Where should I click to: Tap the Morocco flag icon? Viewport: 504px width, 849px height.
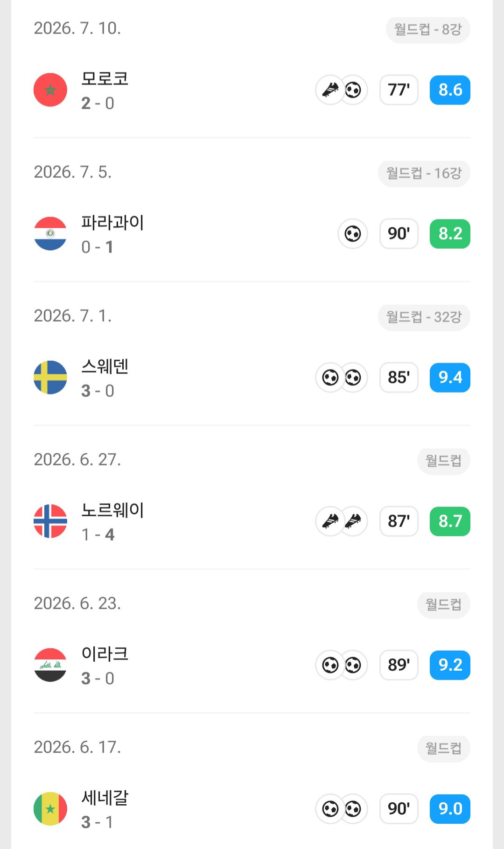(x=50, y=90)
